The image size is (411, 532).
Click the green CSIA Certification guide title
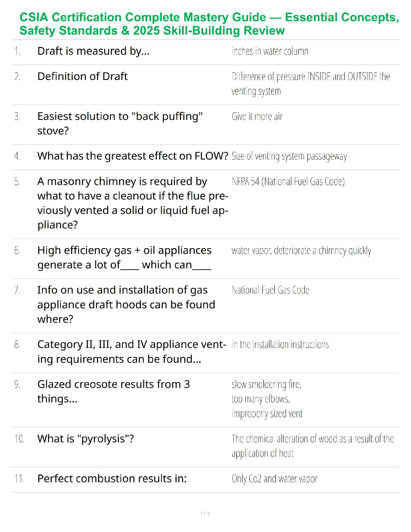(209, 24)
